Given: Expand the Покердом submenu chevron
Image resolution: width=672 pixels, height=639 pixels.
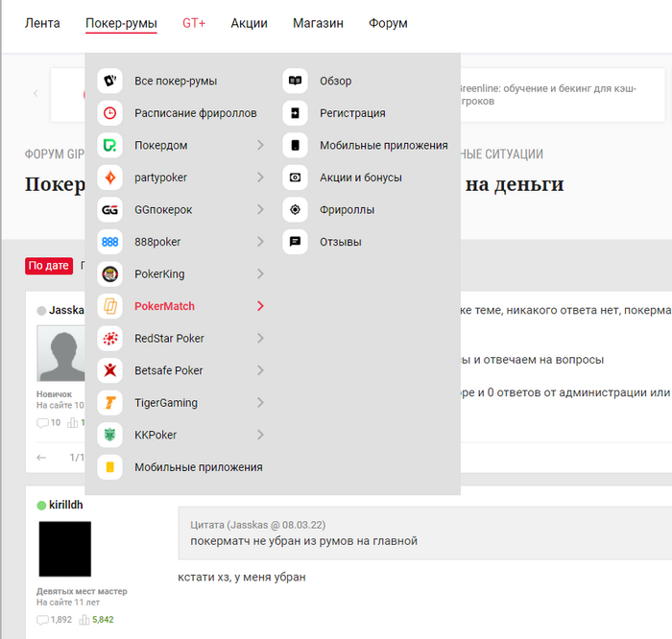Looking at the screenshot, I should [x=260, y=145].
